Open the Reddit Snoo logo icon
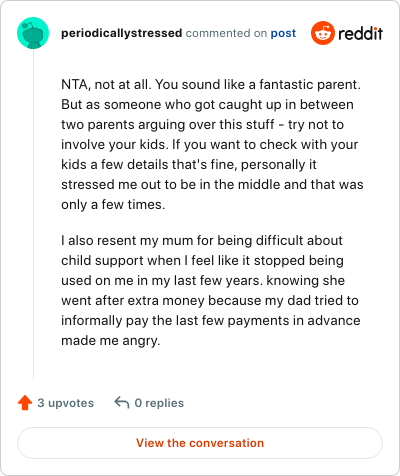 (x=323, y=33)
